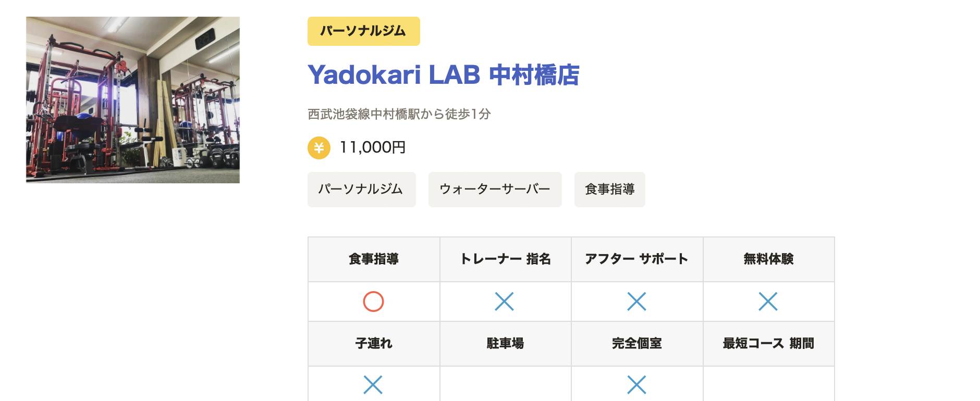The image size is (980, 401).
Task: Click the 最短コース期間 table header
Action: [769, 344]
